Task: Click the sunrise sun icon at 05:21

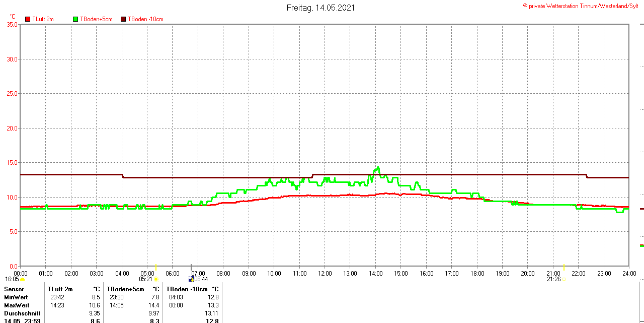Action: point(156,279)
